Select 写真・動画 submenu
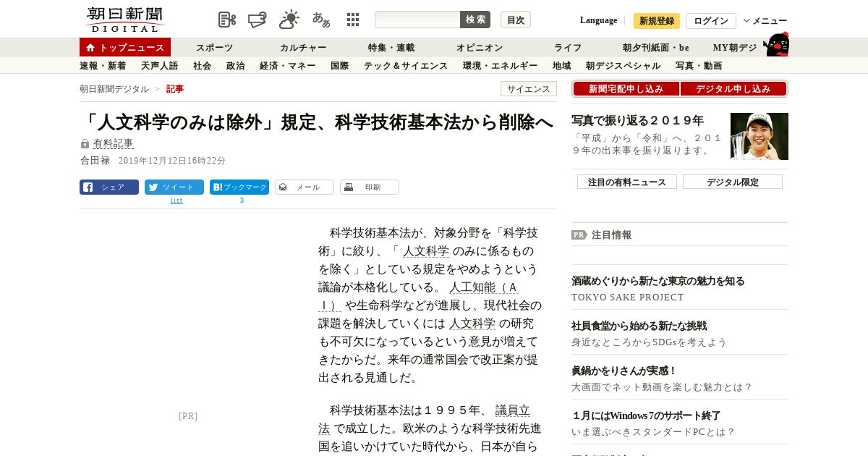This screenshot has height=456, width=868. tap(699, 66)
